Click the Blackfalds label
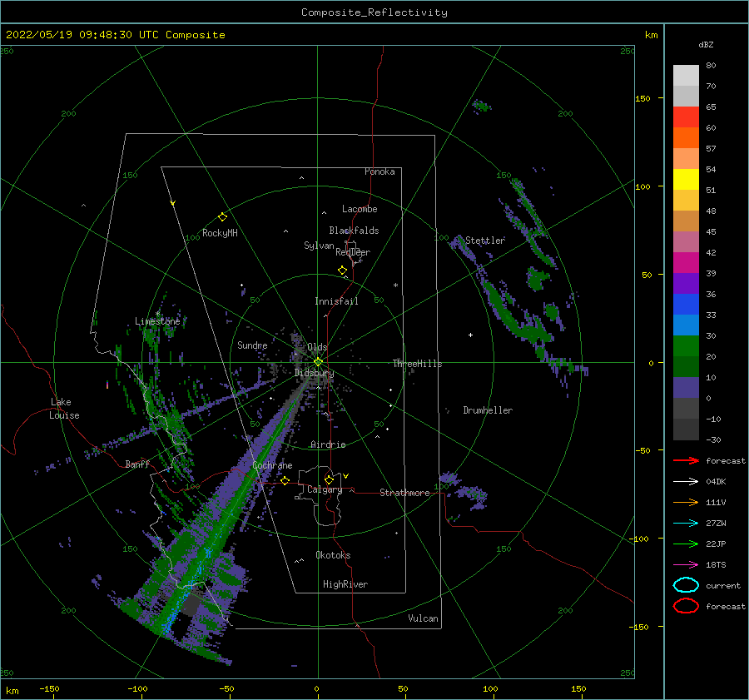The image size is (749, 700). pos(354,231)
